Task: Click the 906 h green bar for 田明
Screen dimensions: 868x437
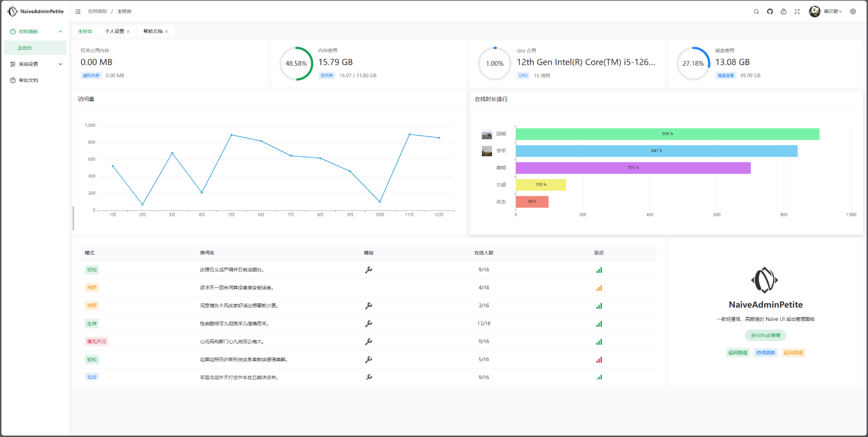Action: pos(667,134)
